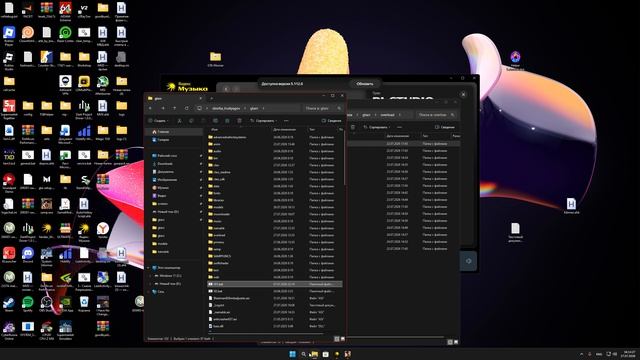The width and height of the screenshot is (640, 360).
Task: Open Yandex browser desktop icon
Action: point(103,230)
